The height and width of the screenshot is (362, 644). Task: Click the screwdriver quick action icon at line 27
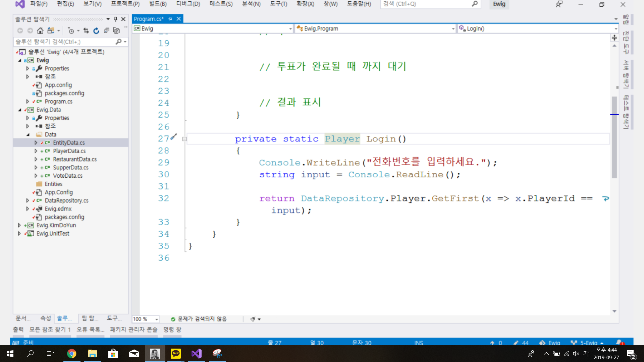click(173, 137)
